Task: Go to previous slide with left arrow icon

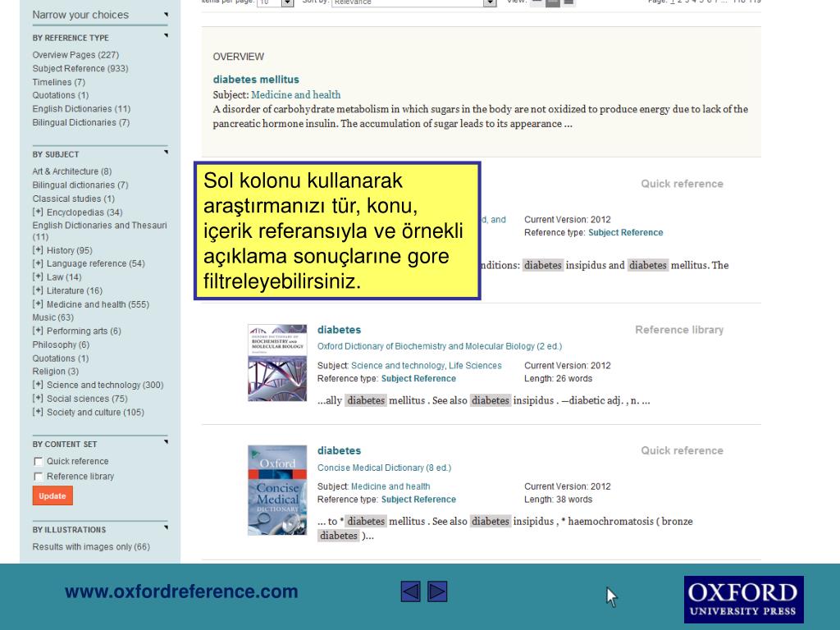Action: tap(410, 591)
